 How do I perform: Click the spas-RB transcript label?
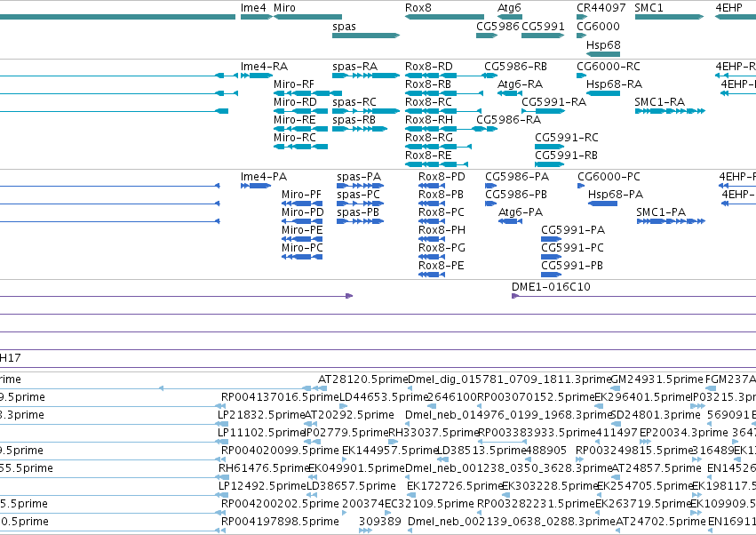[354, 121]
